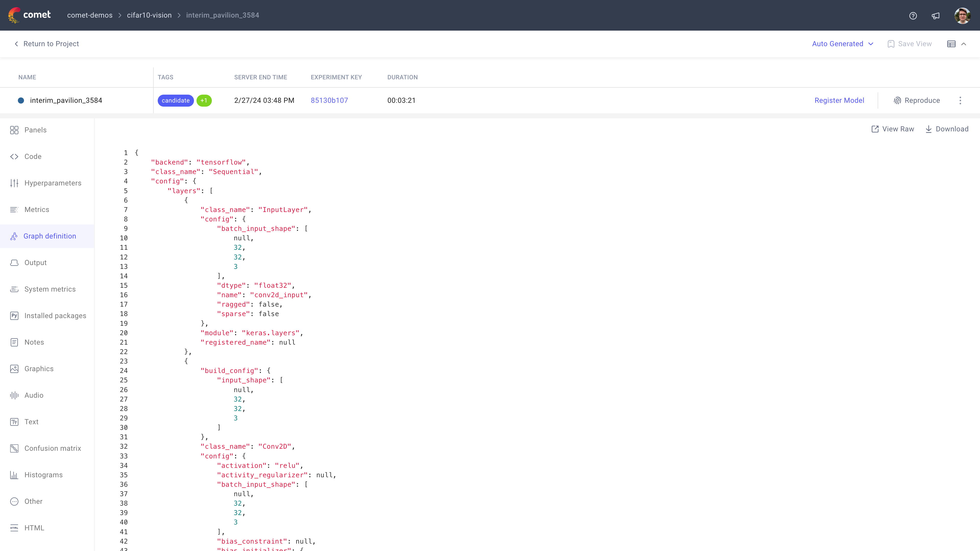Click Download to save the graph definition

[947, 129]
